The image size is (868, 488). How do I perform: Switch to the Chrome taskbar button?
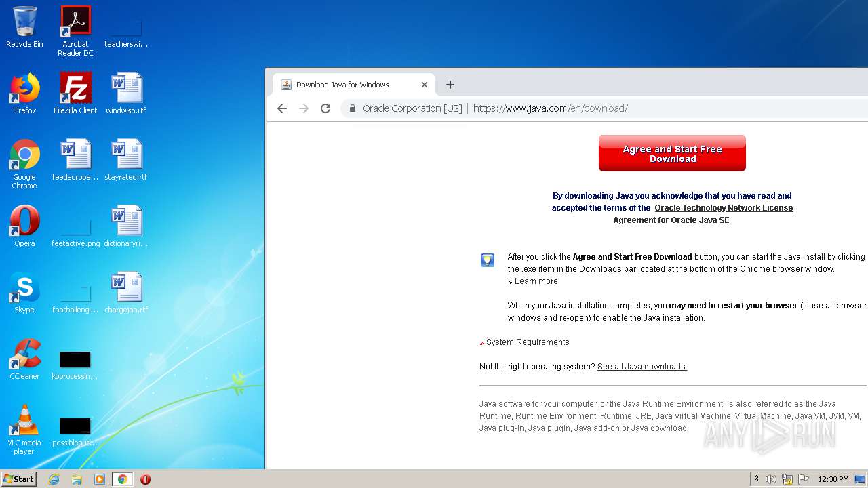click(x=122, y=479)
